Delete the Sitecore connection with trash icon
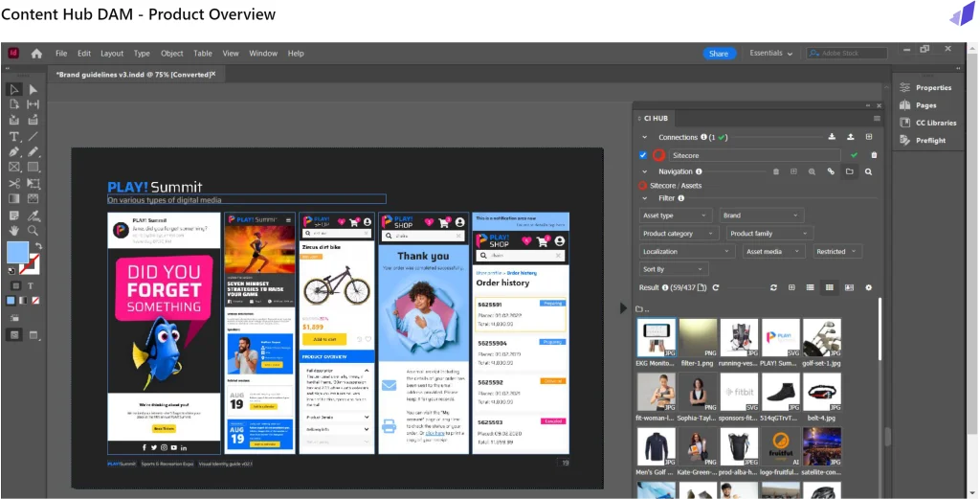Screen dimensions: 980x499 click(873, 155)
